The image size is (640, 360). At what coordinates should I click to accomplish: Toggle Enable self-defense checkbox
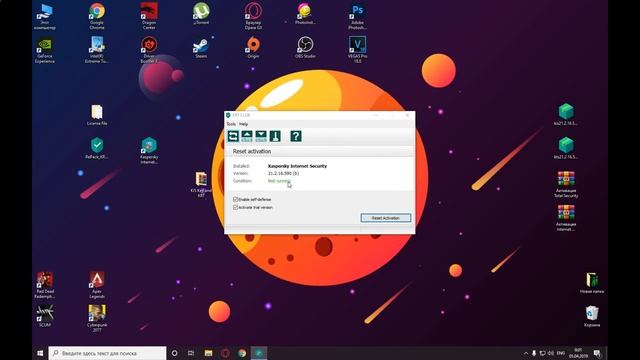click(x=236, y=199)
